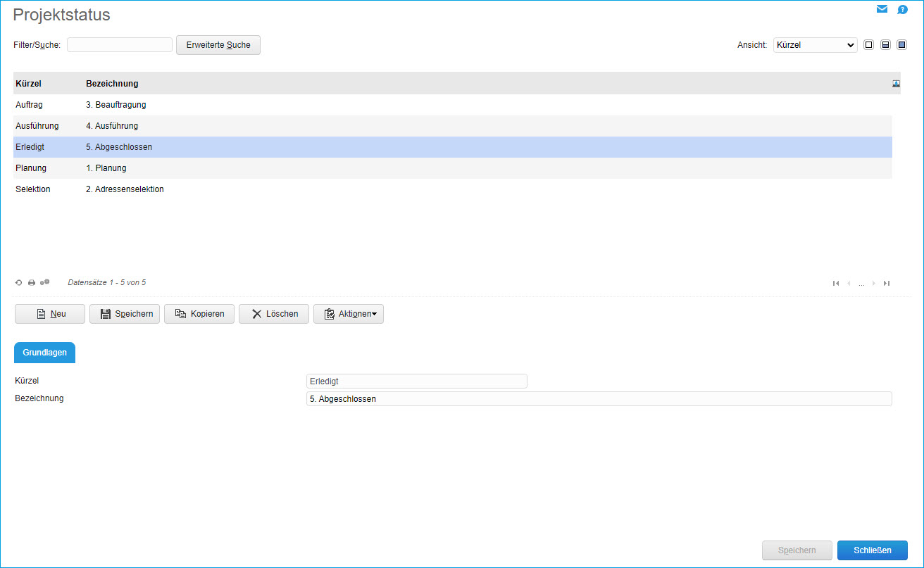Go to the next page of records
This screenshot has height=568, width=924.
point(874,283)
